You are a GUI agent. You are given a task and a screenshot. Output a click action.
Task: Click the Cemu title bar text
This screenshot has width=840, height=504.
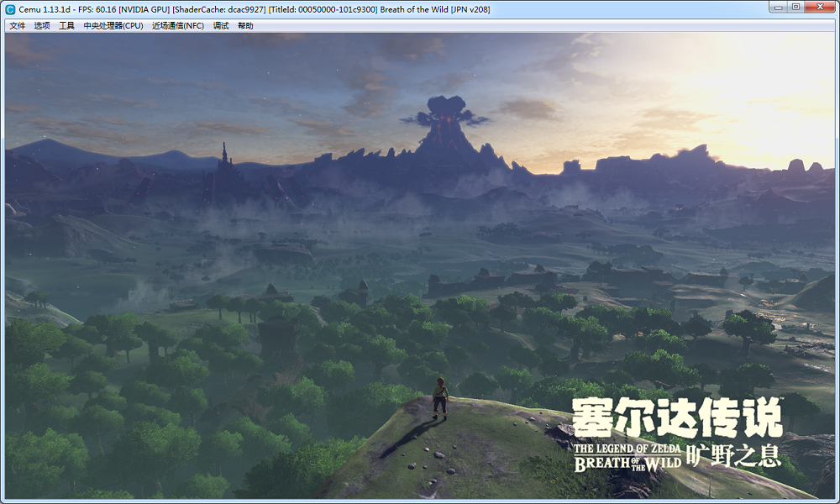[x=252, y=9]
